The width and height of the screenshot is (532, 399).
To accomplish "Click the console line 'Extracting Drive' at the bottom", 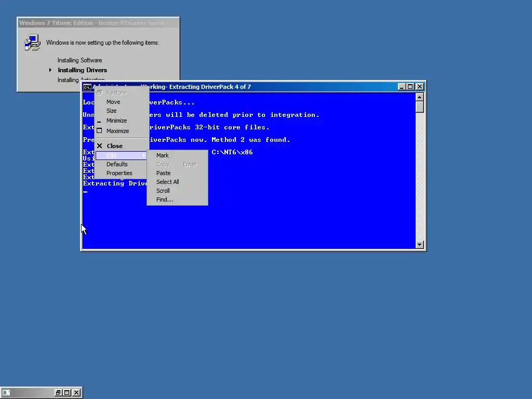I will tap(115, 183).
